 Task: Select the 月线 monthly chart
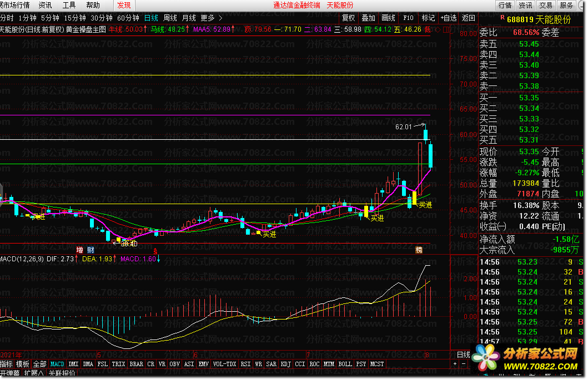[x=189, y=18]
